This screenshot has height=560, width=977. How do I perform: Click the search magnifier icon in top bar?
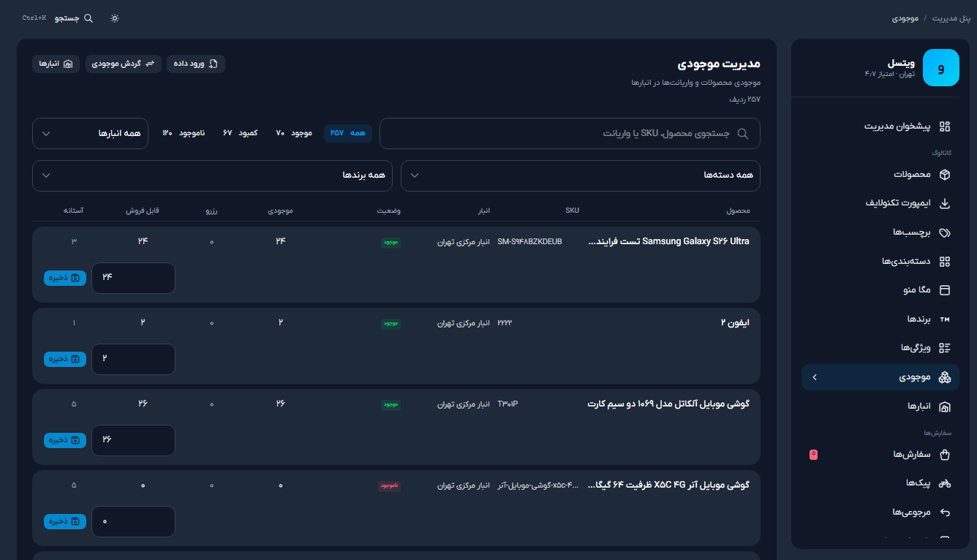(x=88, y=18)
